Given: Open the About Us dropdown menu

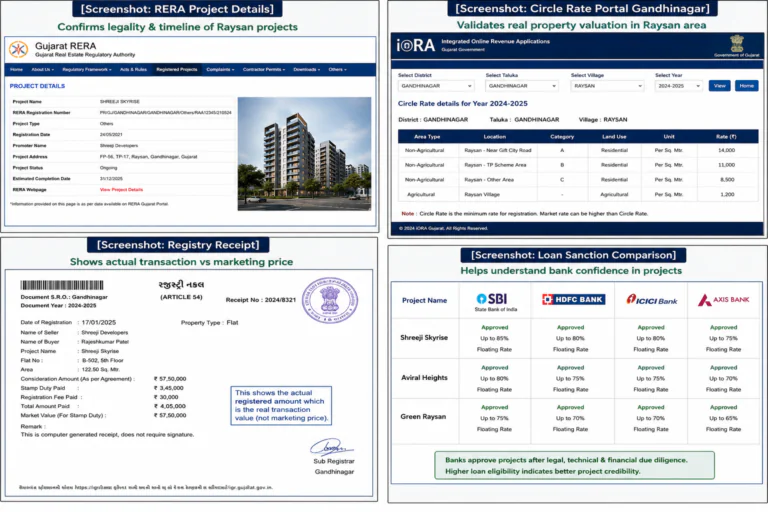Looking at the screenshot, I should [42, 70].
